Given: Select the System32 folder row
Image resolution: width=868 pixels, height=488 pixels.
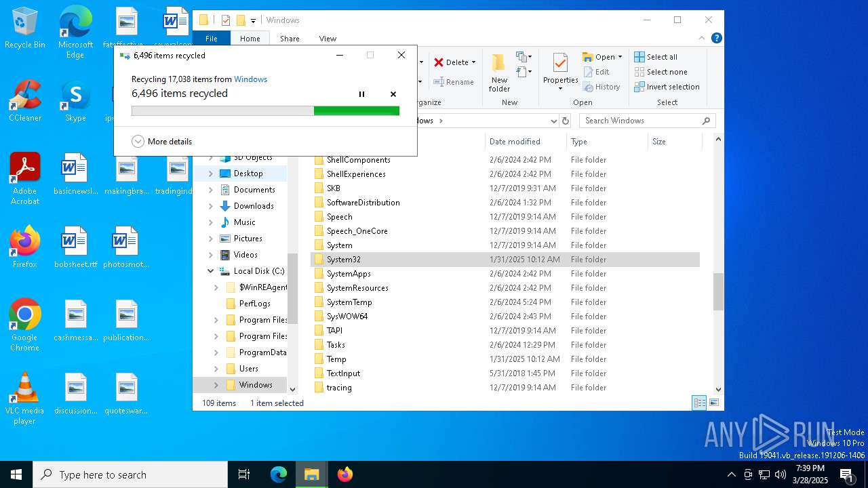Looking at the screenshot, I should pos(505,260).
